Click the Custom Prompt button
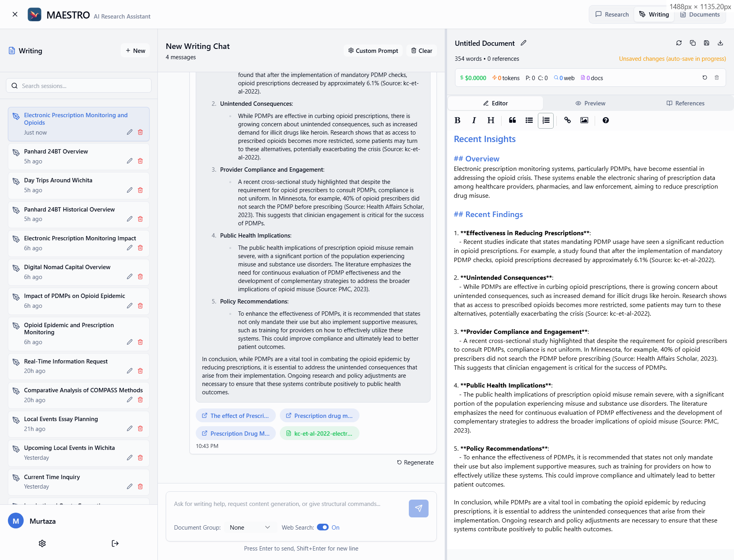Viewport: 734px width, 560px height. tap(373, 51)
